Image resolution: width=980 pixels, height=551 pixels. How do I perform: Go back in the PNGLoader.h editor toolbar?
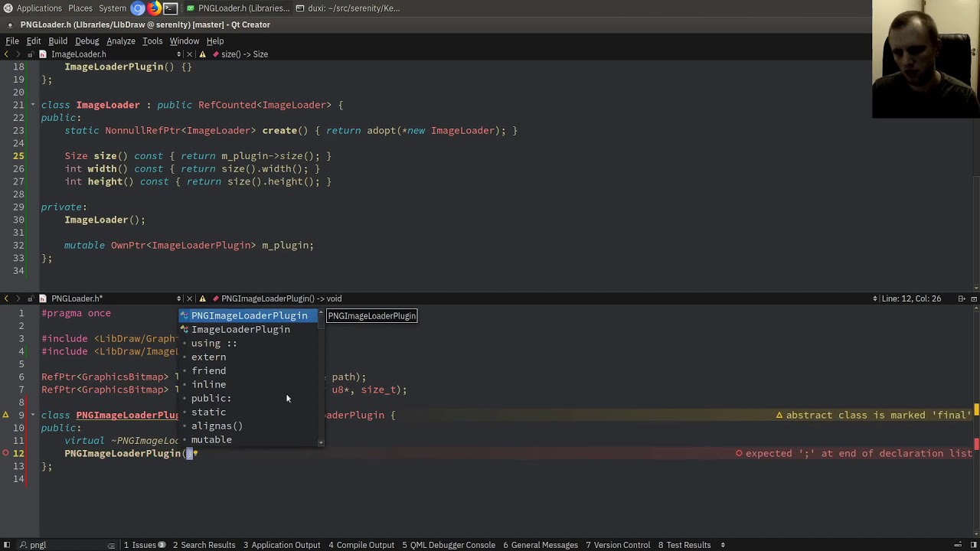point(6,298)
